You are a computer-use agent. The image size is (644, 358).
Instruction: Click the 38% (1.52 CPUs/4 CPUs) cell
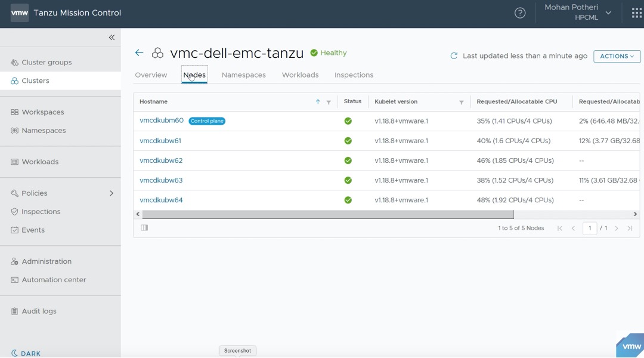515,180
